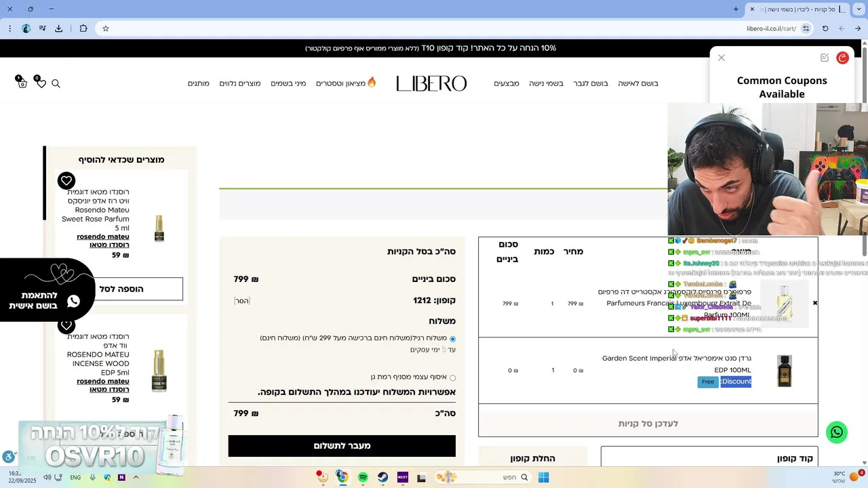The width and height of the screenshot is (868, 488).
Task: Open the wishlist heart icon in header
Action: pos(41,83)
